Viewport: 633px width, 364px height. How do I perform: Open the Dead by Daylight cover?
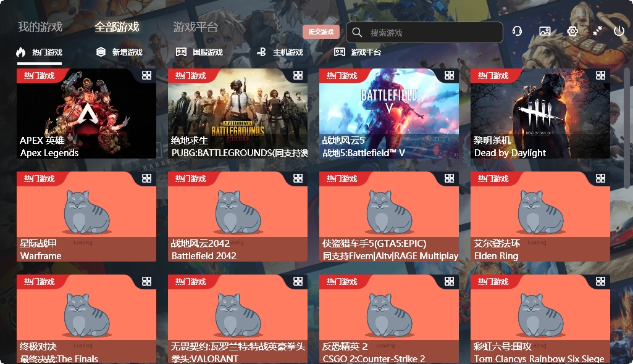[x=540, y=114]
